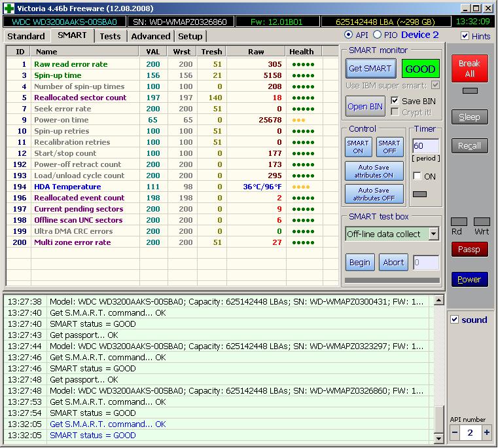Image resolution: width=498 pixels, height=448 pixels.
Task: Select the PIO access mode radio
Action: (377, 35)
